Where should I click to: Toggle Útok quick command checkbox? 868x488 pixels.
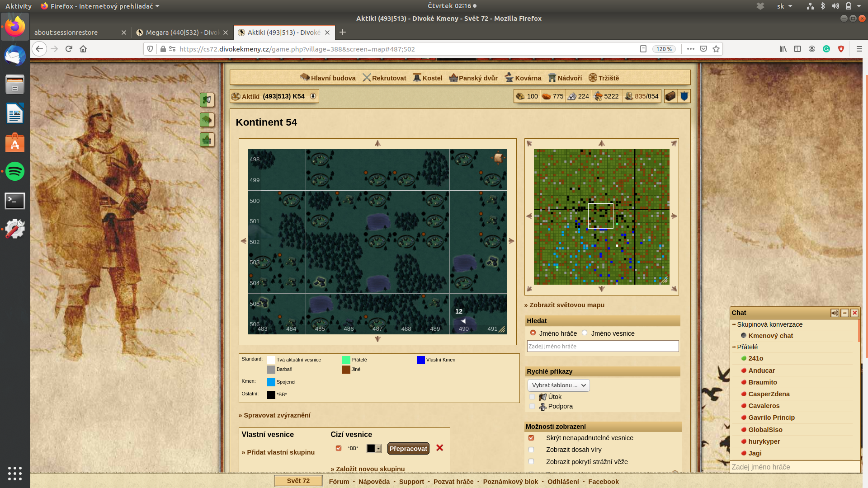pyautogui.click(x=532, y=397)
